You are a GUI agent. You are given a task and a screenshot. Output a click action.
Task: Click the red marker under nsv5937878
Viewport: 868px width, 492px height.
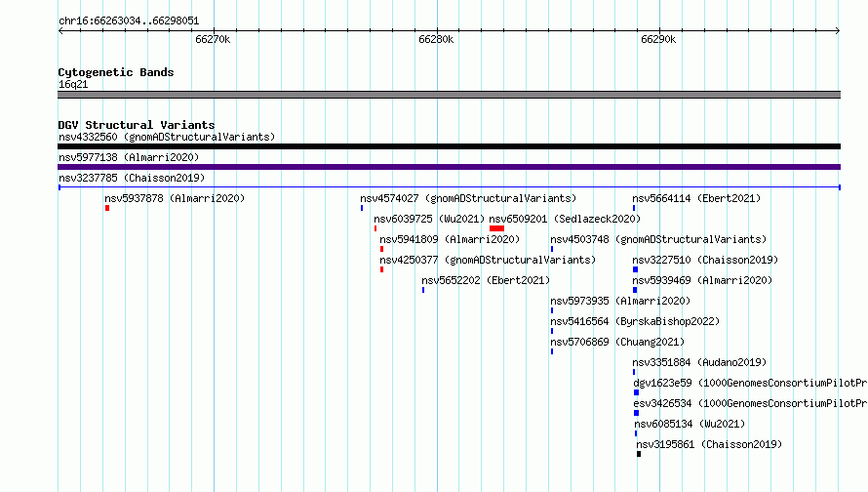pos(107,208)
